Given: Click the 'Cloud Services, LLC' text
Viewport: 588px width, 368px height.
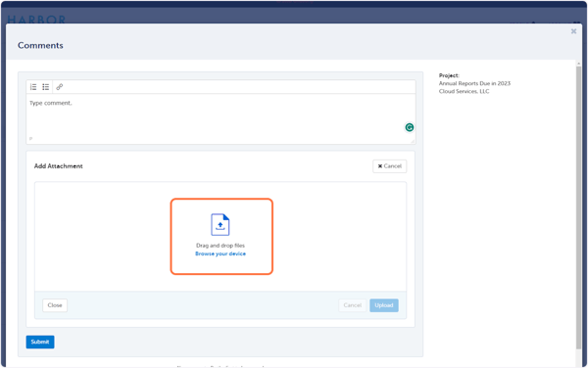Looking at the screenshot, I should click(x=464, y=91).
